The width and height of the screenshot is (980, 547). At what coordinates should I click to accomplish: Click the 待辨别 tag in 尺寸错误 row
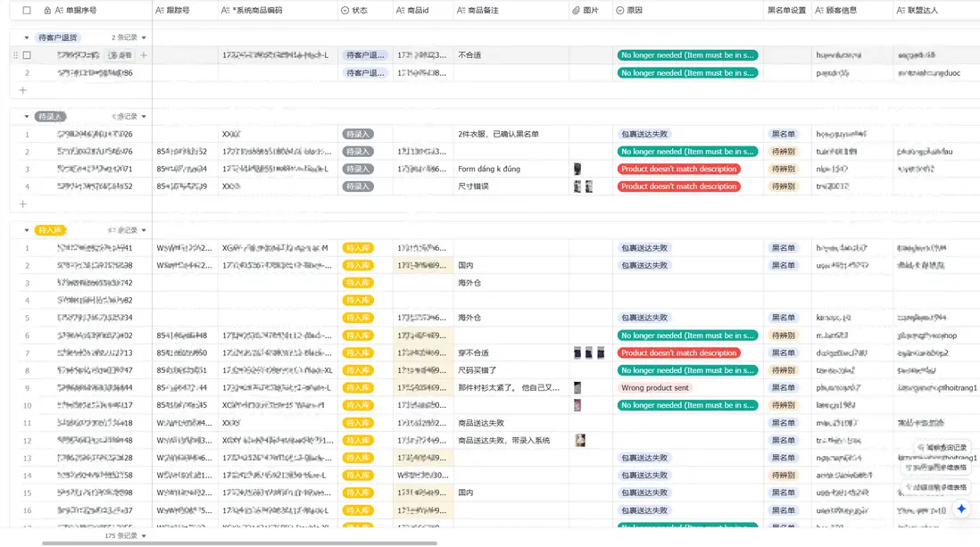pyautogui.click(x=783, y=186)
